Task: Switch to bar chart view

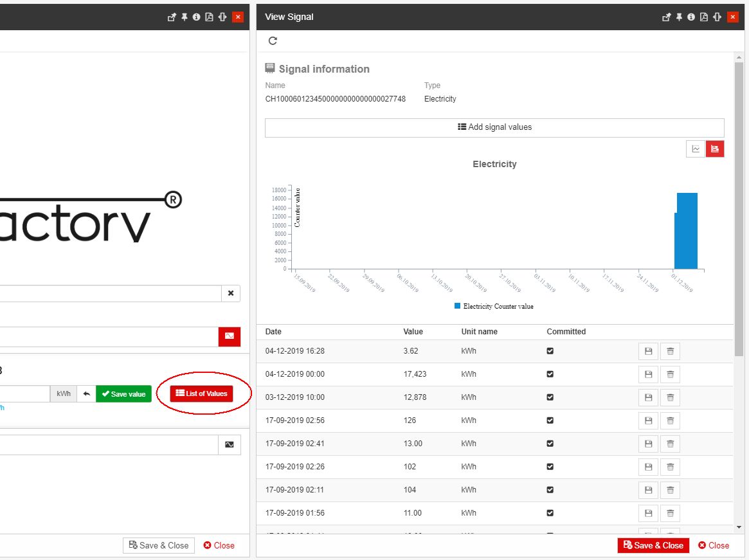Action: click(715, 149)
